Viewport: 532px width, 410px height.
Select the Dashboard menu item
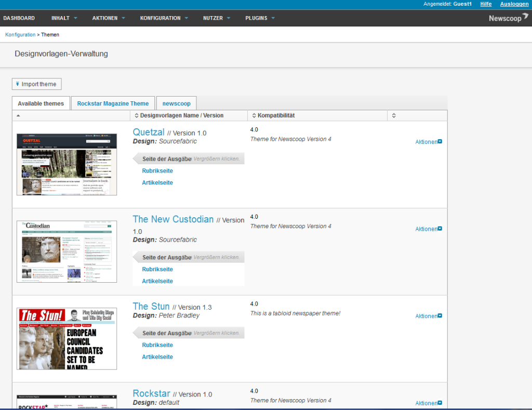tap(19, 18)
